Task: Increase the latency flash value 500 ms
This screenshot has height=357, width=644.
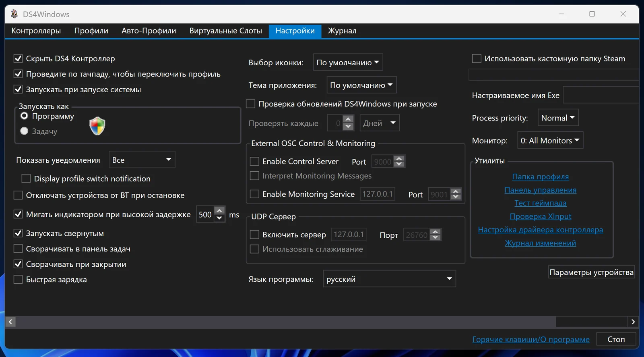Action: [x=219, y=210]
